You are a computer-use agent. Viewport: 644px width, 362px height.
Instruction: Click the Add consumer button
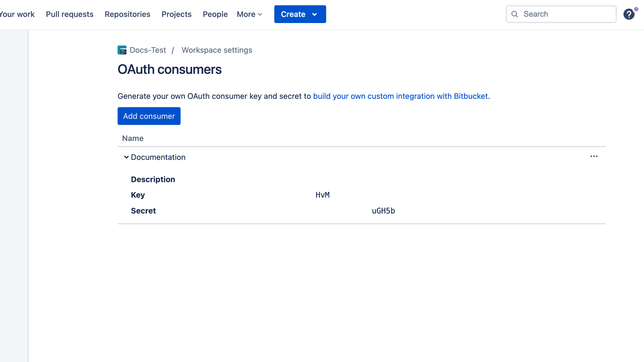click(x=149, y=116)
